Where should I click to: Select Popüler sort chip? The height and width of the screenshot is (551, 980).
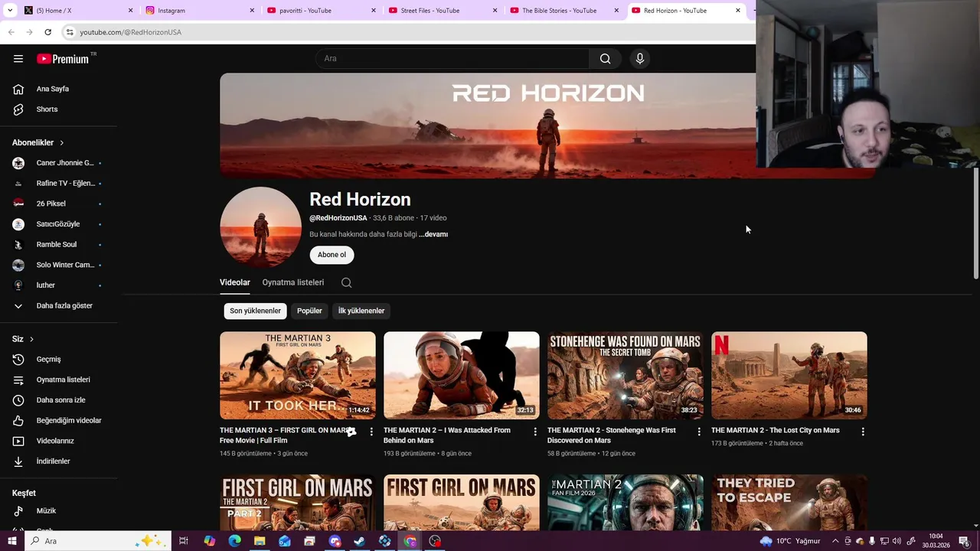pos(309,311)
